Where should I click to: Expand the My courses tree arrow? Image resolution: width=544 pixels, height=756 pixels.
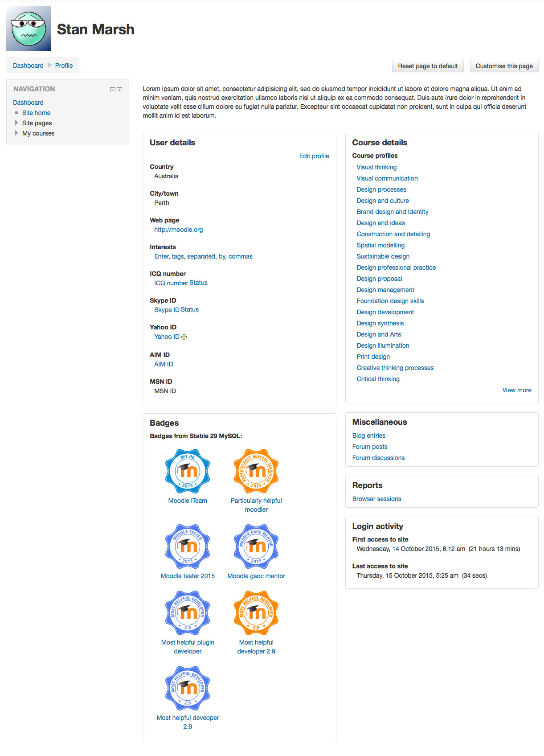[16, 133]
